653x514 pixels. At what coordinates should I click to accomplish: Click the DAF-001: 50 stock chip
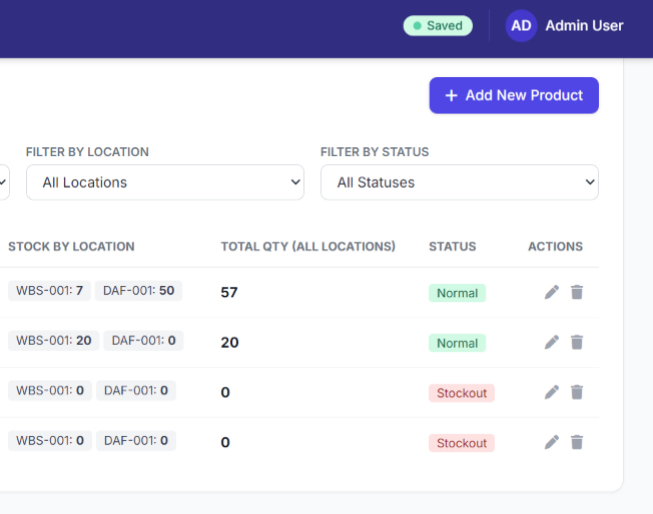point(139,291)
